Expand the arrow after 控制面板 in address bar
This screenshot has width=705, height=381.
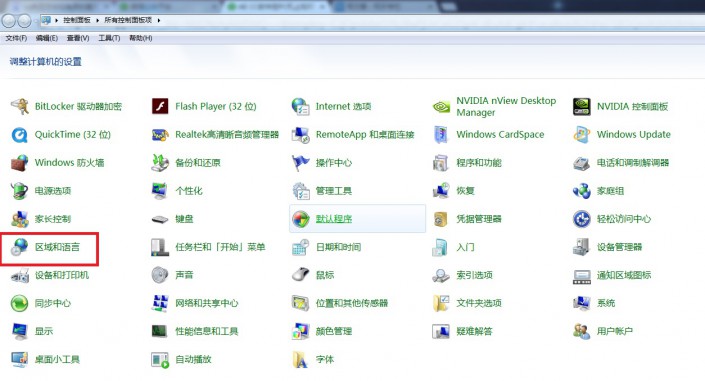point(97,20)
